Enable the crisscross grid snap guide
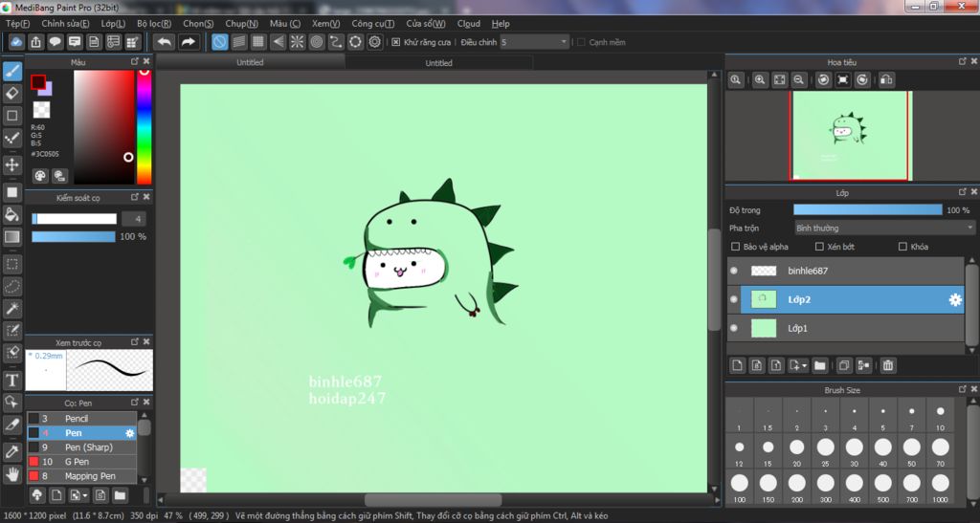This screenshot has width=980, height=523. (x=258, y=42)
